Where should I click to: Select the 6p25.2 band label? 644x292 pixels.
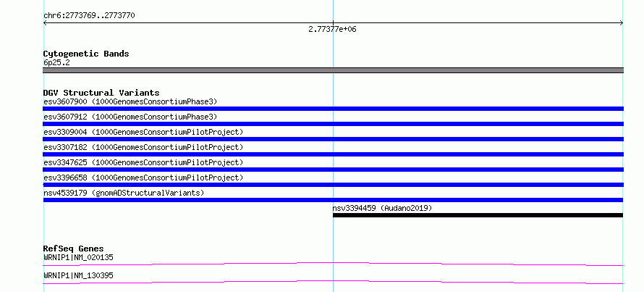tap(56, 62)
